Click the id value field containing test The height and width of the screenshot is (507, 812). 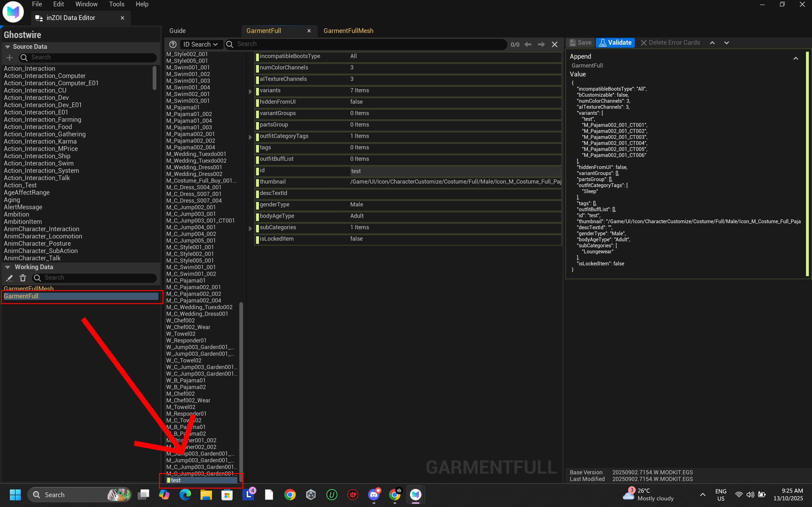pos(455,171)
